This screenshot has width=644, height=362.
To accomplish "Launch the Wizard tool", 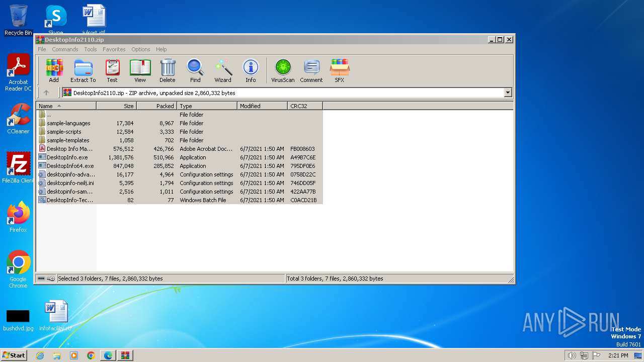I will click(223, 71).
